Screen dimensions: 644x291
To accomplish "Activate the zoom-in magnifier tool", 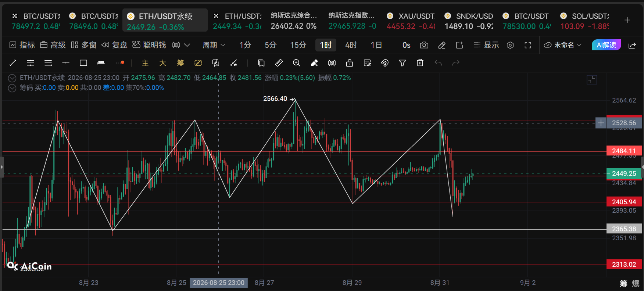I will click(x=297, y=63).
